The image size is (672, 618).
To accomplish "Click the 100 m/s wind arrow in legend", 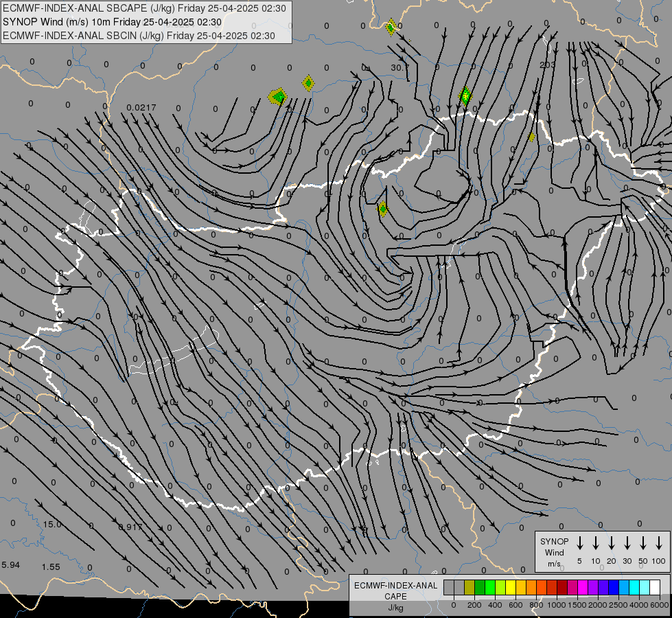I will coord(659,543).
